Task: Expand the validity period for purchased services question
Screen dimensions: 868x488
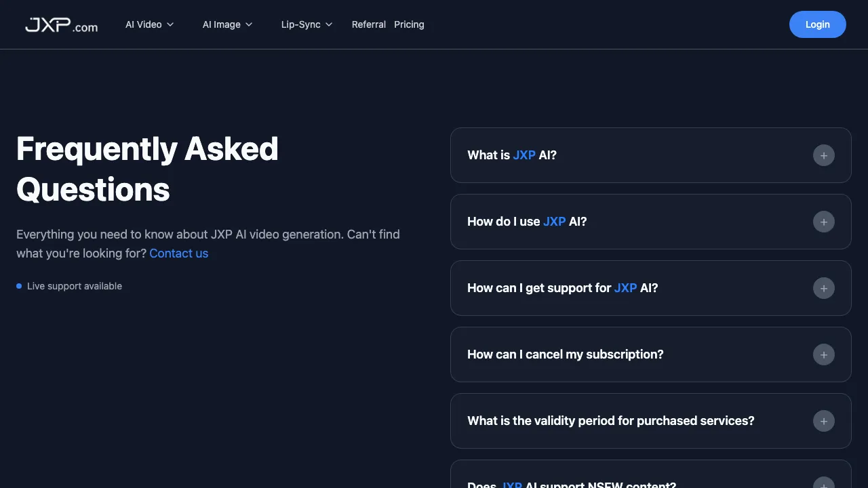Action: [610, 421]
